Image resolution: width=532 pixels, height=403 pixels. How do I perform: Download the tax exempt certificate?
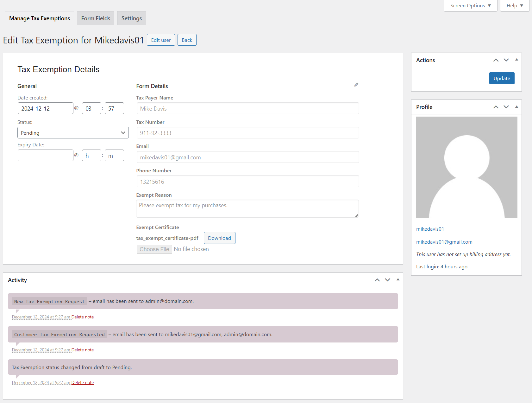219,238
